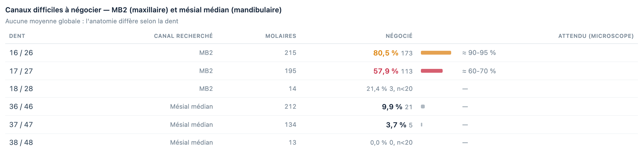This screenshot has width=644, height=157.
Task: Click the 57,9 % red value
Action: [x=386, y=71]
